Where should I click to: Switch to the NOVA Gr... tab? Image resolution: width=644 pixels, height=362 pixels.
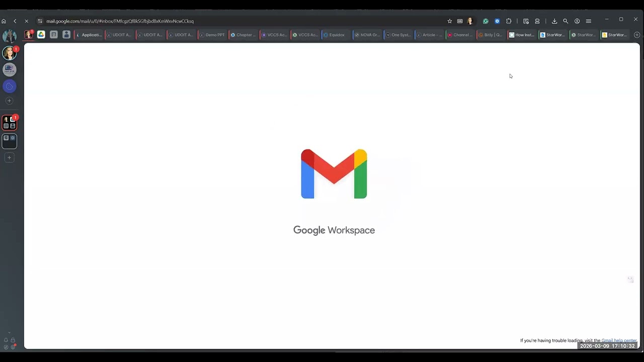[x=367, y=35]
